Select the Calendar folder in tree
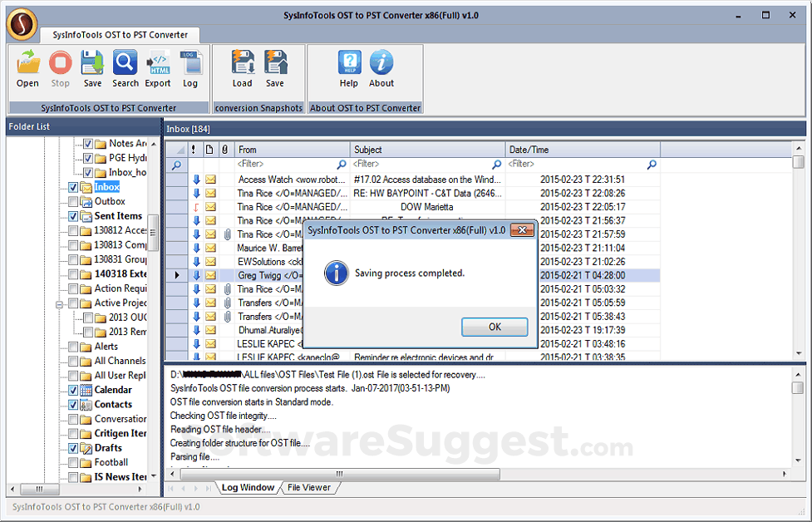This screenshot has height=522, width=812. click(x=113, y=390)
